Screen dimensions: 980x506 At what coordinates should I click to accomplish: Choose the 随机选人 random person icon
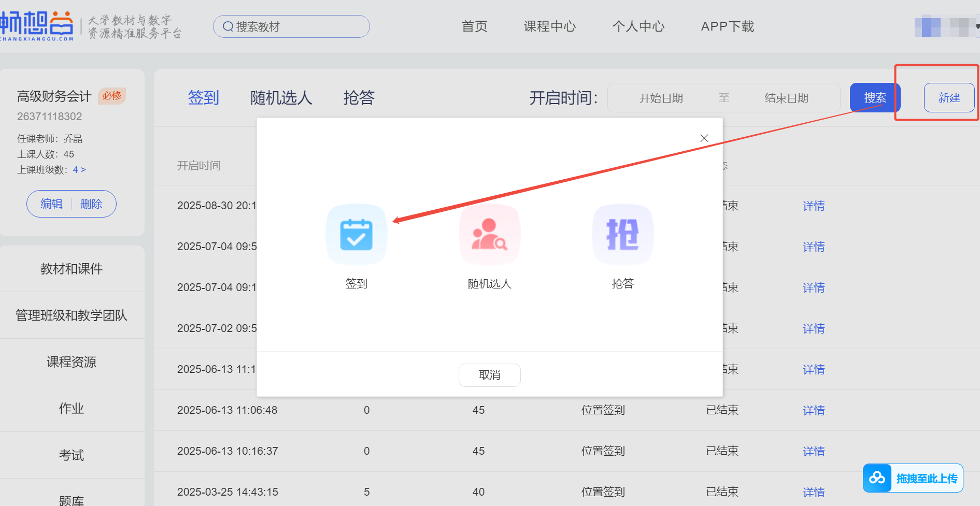pos(489,235)
